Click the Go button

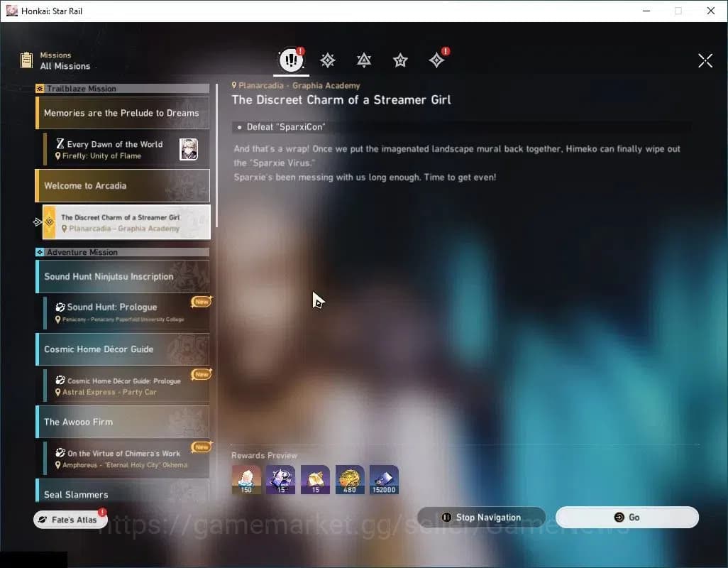point(627,518)
